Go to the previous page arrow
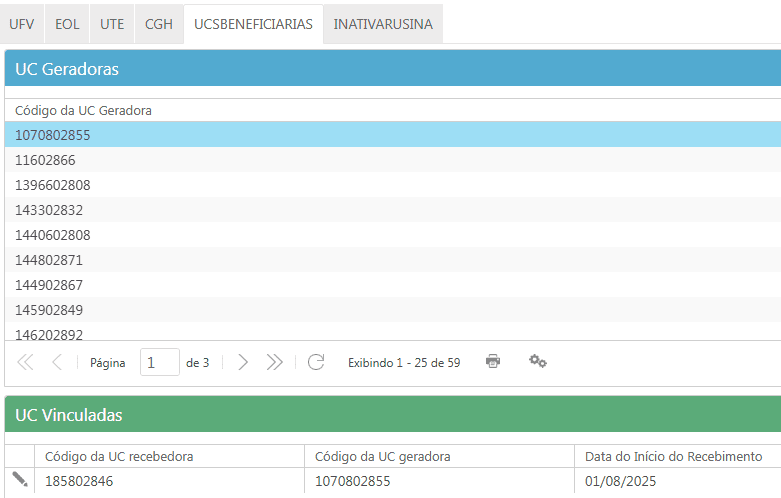The width and height of the screenshot is (781, 498). click(x=57, y=362)
